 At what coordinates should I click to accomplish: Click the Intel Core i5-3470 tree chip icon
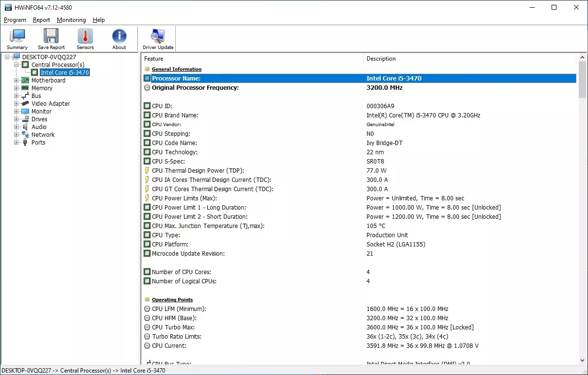coord(34,73)
